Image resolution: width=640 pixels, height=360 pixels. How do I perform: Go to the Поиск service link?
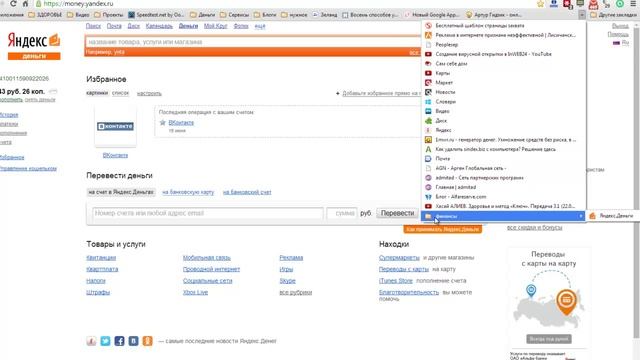(x=93, y=26)
